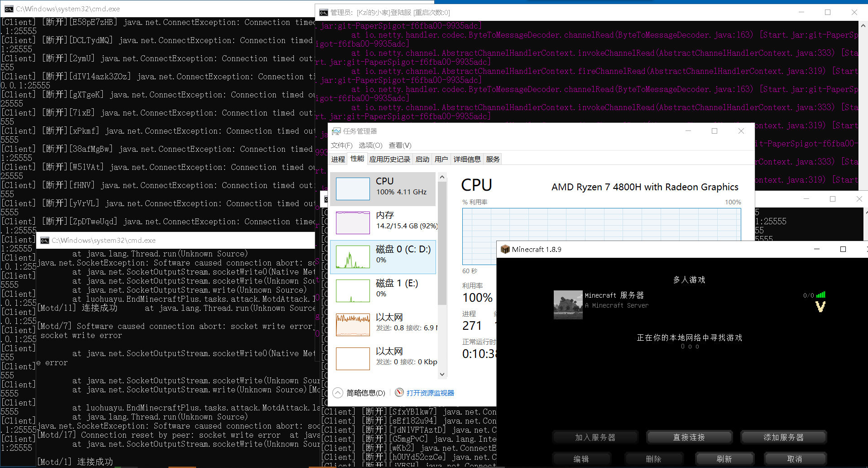Maximize the Minecraft 1.8.9 window

(x=843, y=249)
